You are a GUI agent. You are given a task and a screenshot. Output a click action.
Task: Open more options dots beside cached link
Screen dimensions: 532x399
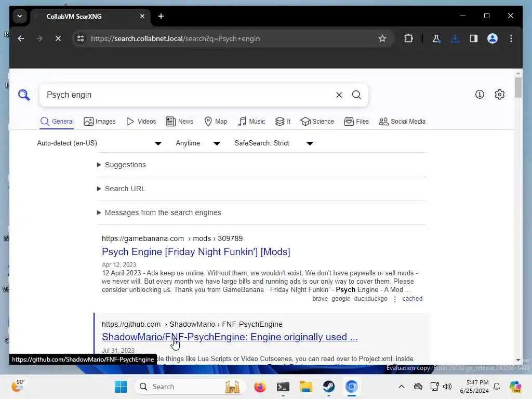[395, 299]
